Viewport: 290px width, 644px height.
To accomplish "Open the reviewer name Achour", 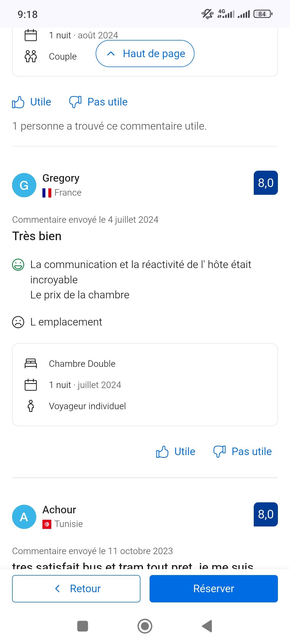I will pos(59,510).
